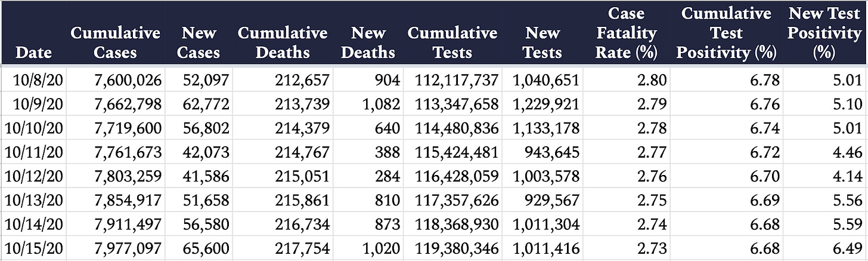Select the case fatality rate cell 2.73
Viewport: 868px width, 261px height.
pyautogui.click(x=626, y=248)
